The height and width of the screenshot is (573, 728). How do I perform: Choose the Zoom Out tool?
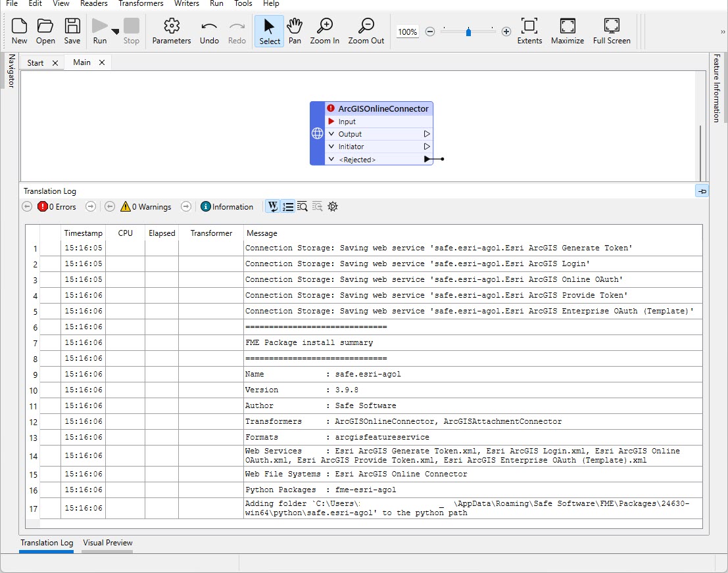pyautogui.click(x=366, y=31)
